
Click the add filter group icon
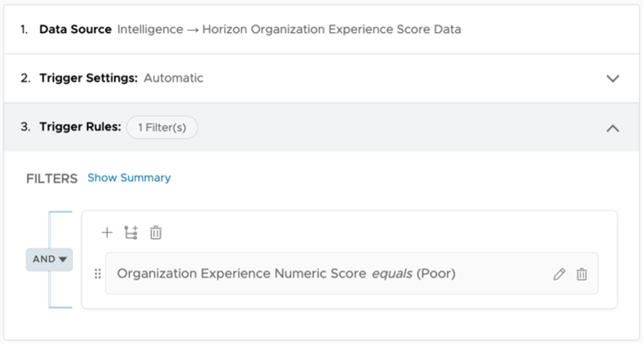pos(131,233)
